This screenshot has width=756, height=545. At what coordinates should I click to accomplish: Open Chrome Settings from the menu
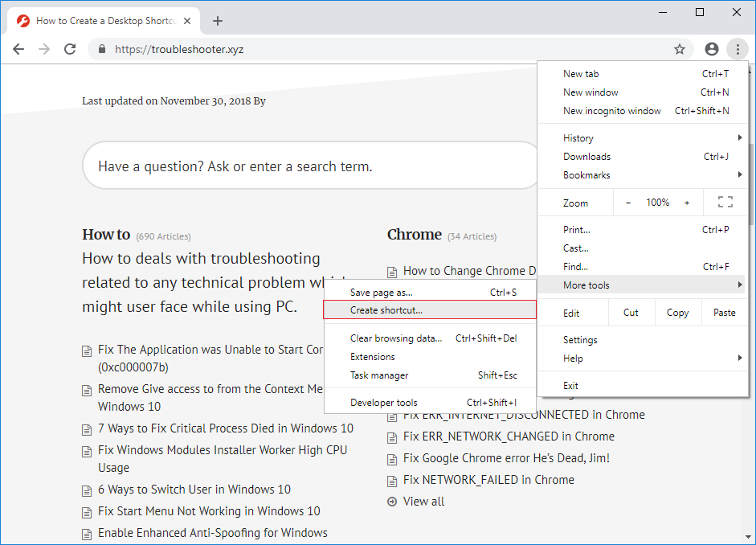[x=581, y=339]
